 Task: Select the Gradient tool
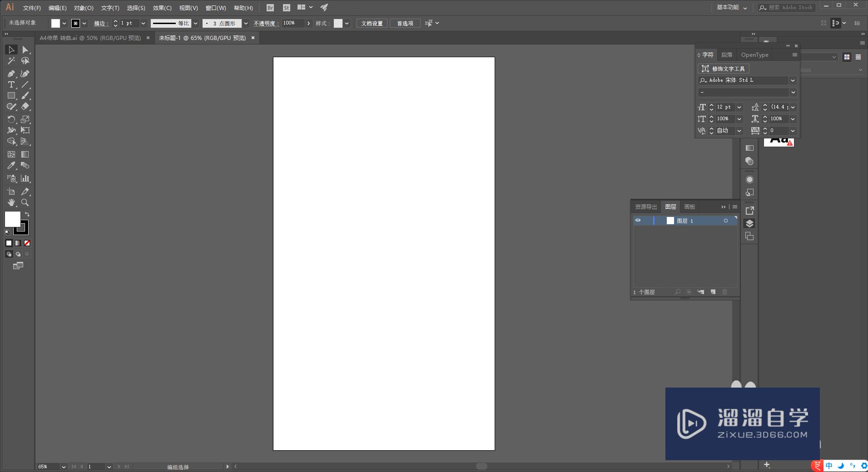25,154
